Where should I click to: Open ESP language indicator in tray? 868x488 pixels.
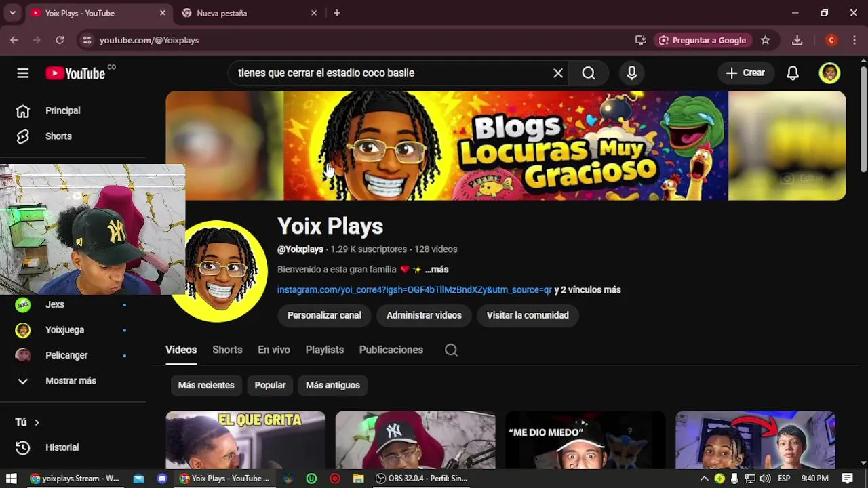tap(784, 479)
